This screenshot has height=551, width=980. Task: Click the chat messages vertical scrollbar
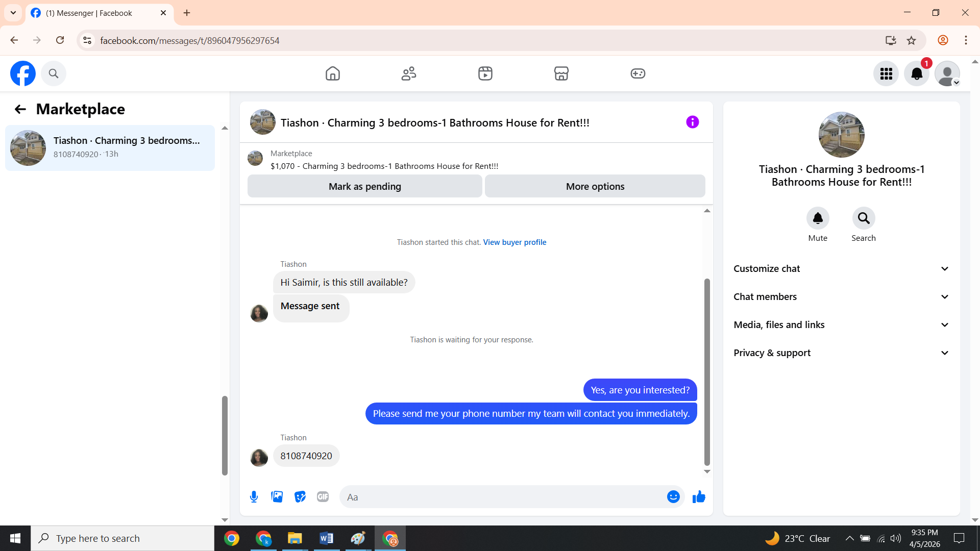click(707, 372)
